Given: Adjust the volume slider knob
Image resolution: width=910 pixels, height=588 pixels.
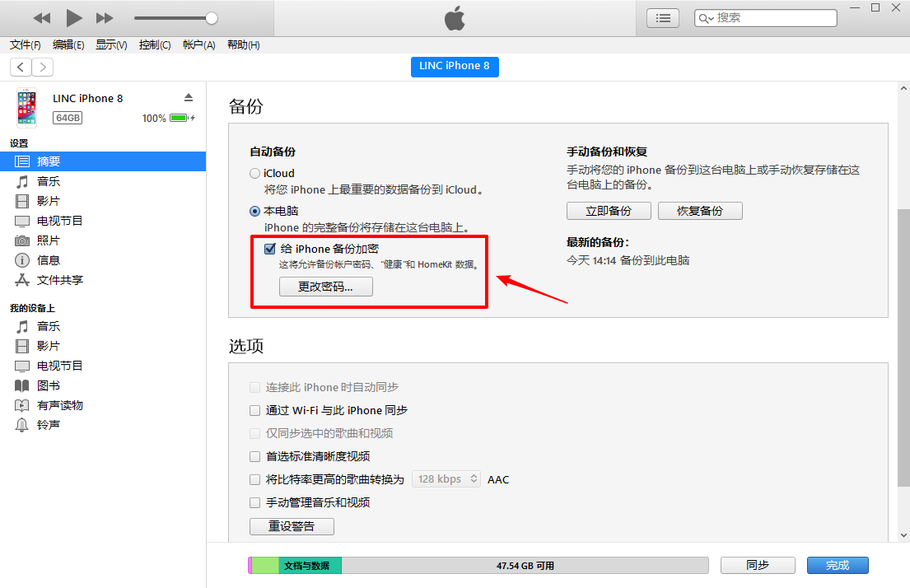Looking at the screenshot, I should (x=212, y=18).
